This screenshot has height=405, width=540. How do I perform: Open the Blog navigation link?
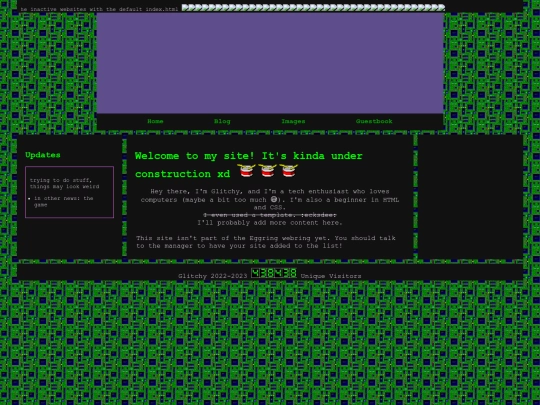tap(222, 121)
